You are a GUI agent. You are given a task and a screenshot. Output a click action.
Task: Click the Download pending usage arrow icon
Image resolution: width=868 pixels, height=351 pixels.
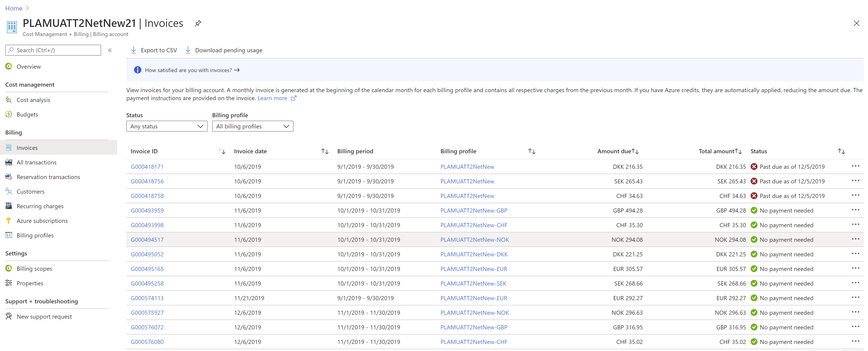coord(188,50)
